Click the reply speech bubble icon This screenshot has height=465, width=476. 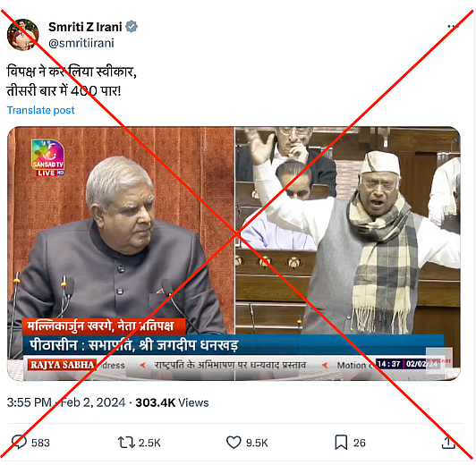[19, 442]
